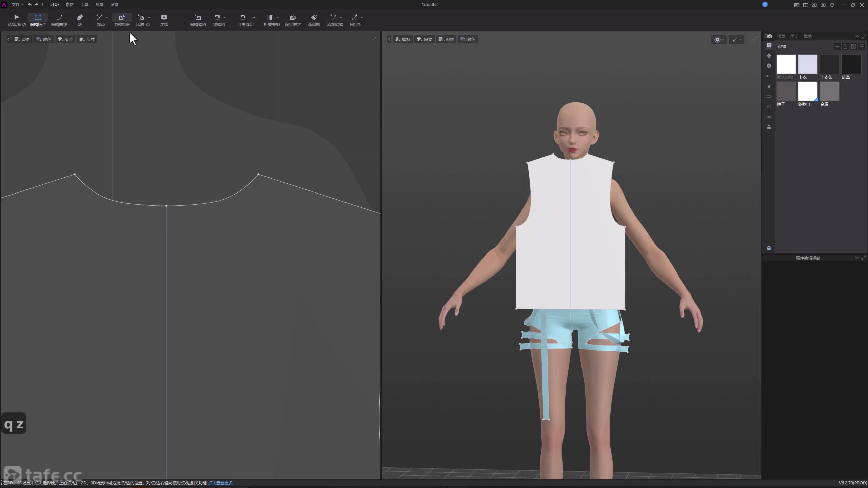
Task: Choose the 勾勒轮廓 trace outline tool
Action: [122, 20]
